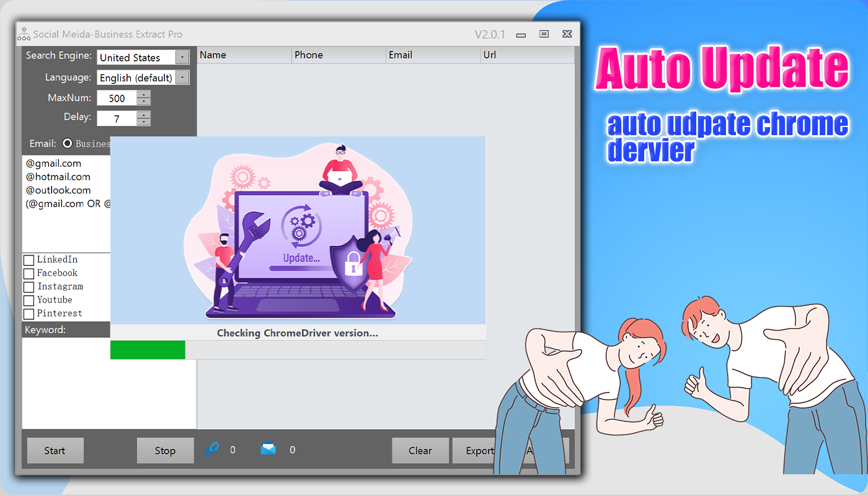The image size is (868, 496).
Task: Select the @gmail.com entry
Action: click(53, 163)
